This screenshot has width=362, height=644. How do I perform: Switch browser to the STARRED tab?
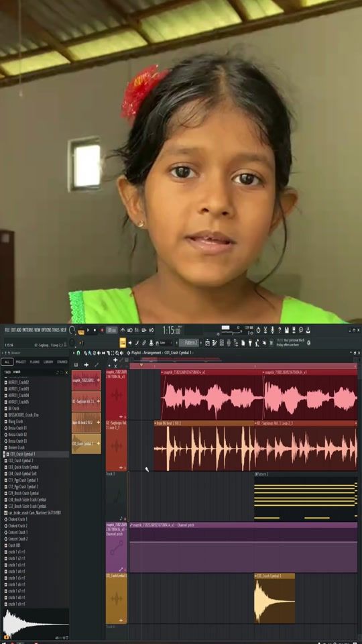(62, 362)
